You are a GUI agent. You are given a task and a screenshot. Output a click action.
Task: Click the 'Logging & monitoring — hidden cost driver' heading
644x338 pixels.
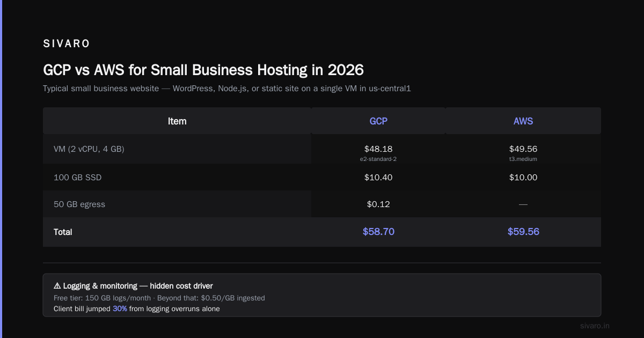(138, 286)
